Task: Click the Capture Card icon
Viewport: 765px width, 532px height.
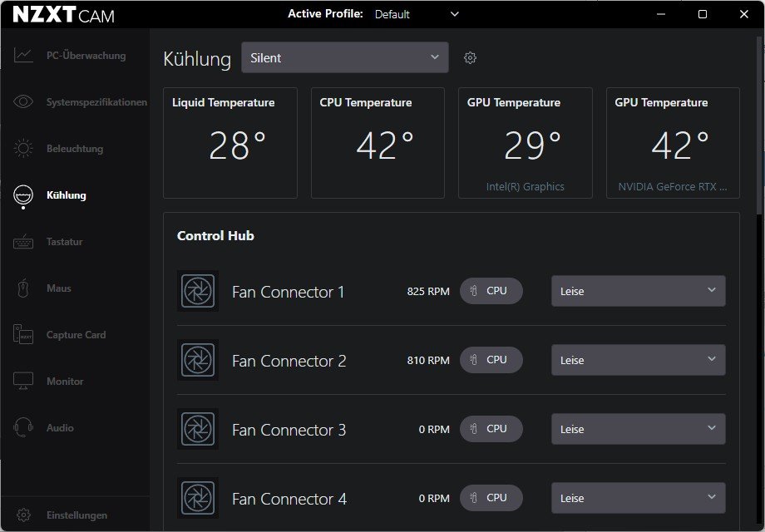Action: [23, 334]
